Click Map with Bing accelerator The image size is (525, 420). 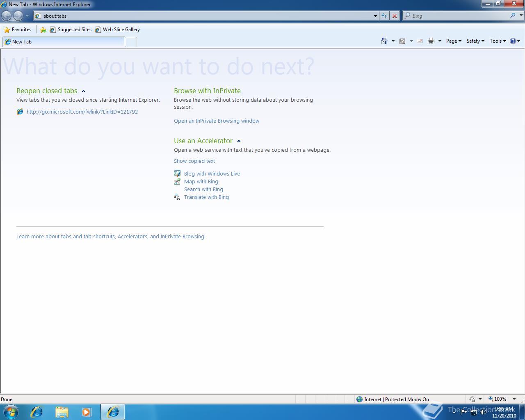coord(201,181)
